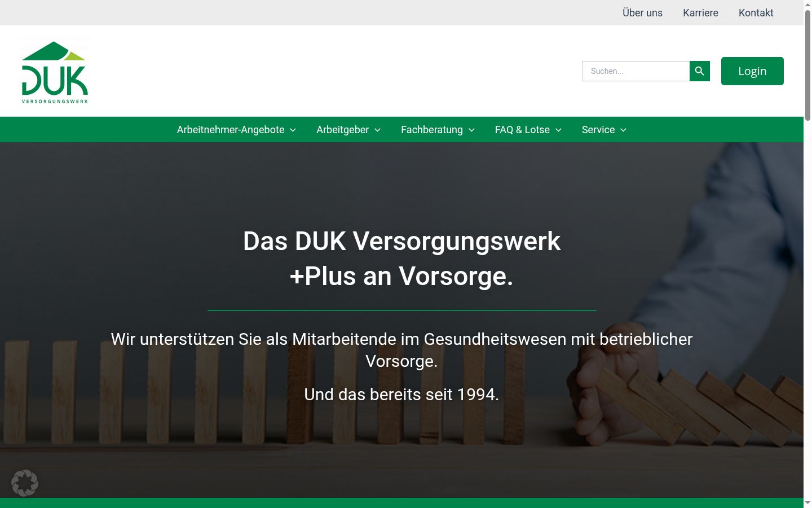Click the green Login button
The height and width of the screenshot is (508, 812).
tap(752, 71)
